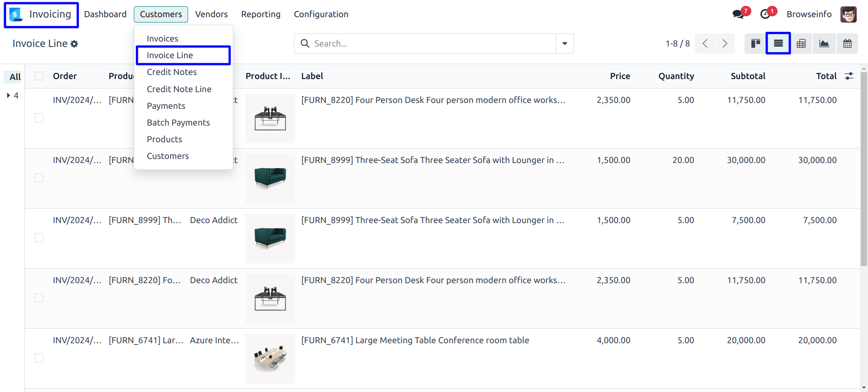Check the Large Meeting Table row checkbox
Viewport: 868px width, 392px height.
(x=39, y=358)
